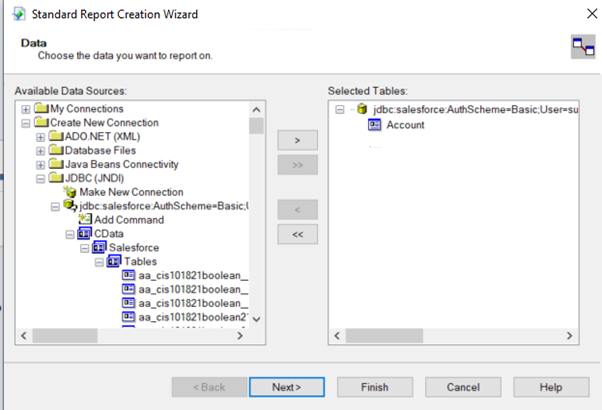Click the double left arrow remove-all button
602x410 pixels.
point(297,235)
